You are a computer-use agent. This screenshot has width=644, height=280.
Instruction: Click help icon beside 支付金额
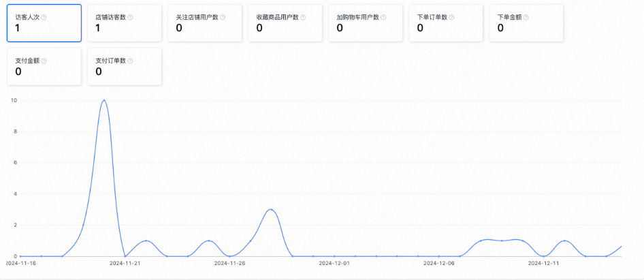pyautogui.click(x=44, y=61)
